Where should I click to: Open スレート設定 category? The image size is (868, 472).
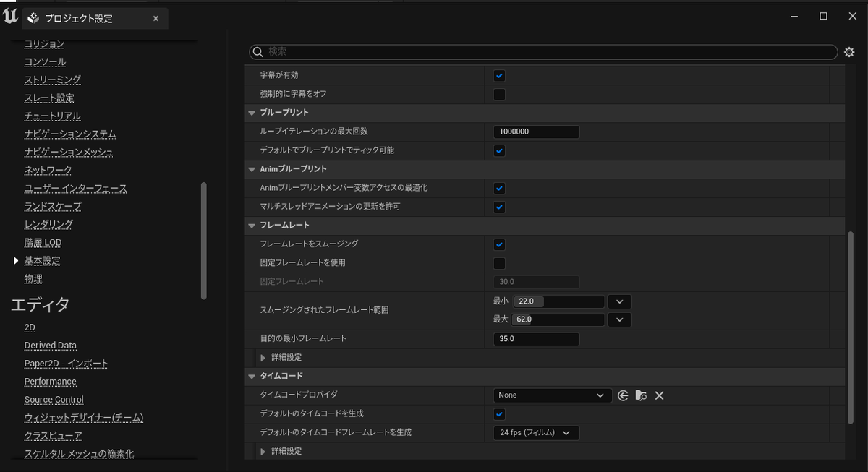(x=49, y=98)
